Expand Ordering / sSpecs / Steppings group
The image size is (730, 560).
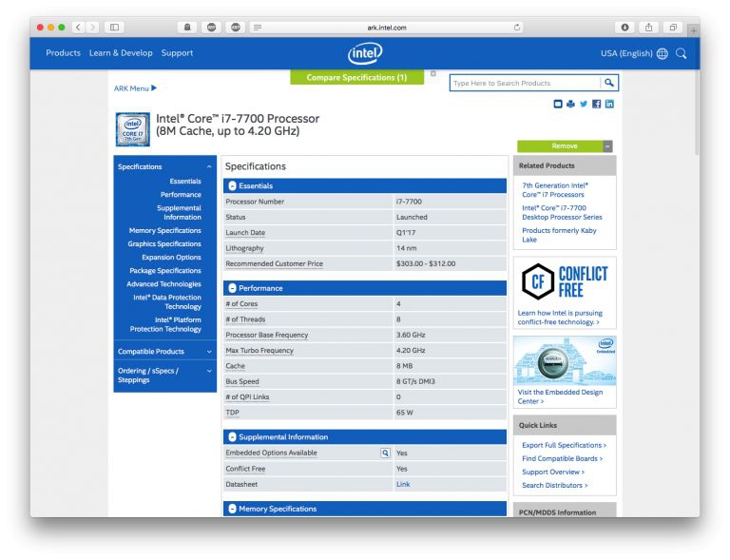pos(209,371)
